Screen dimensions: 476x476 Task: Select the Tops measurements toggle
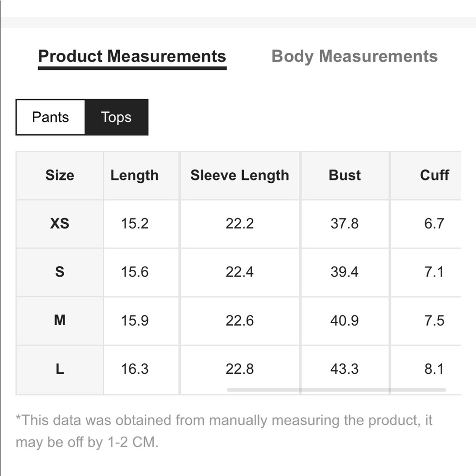coord(116,117)
